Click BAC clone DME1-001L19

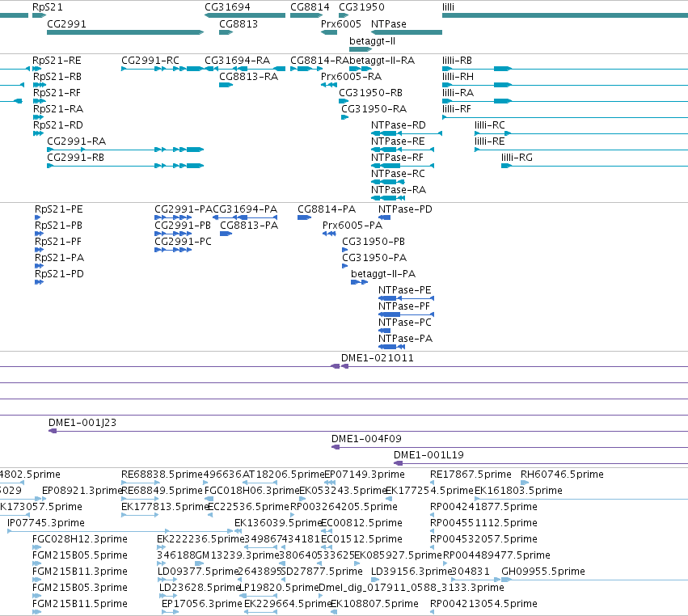click(428, 455)
